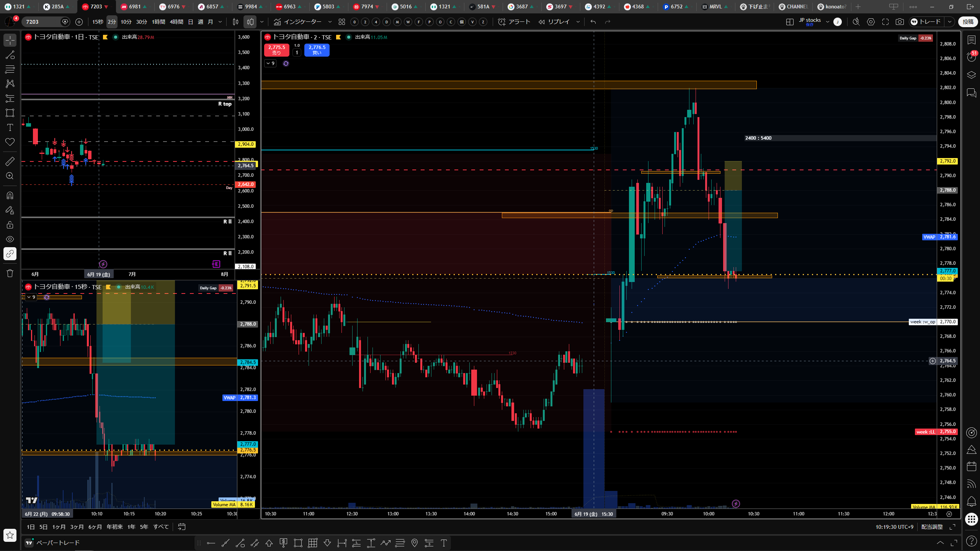Click the yellow flag marker beside トヨタ自動車・2
Screen dimensions: 980x551
coord(338,37)
